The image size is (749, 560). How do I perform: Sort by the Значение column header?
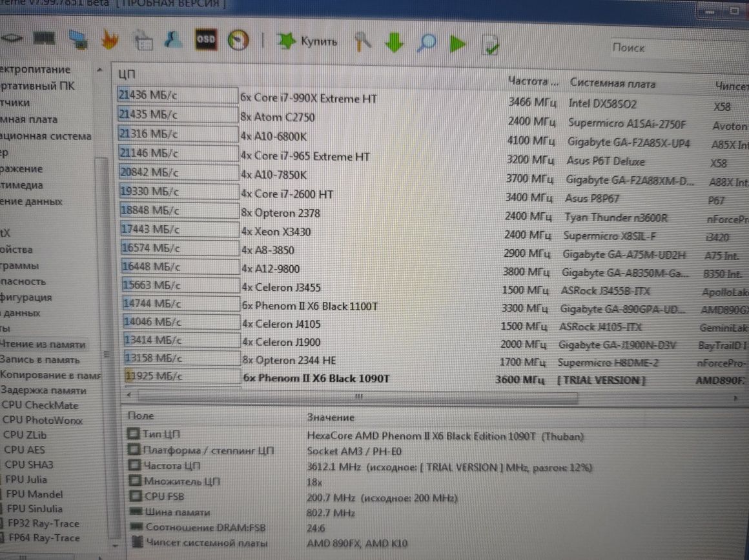tap(331, 417)
